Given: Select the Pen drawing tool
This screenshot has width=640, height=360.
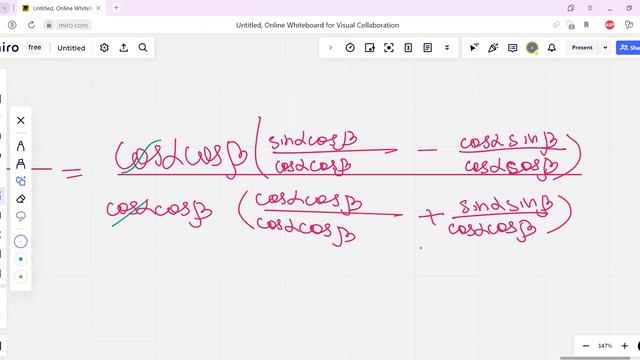Looking at the screenshot, I should point(20,146).
